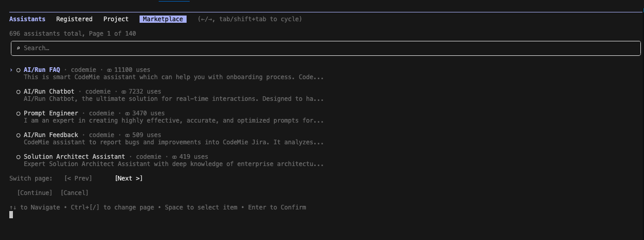
Task: Click the uses icon beside 11100 uses
Action: pos(109,70)
